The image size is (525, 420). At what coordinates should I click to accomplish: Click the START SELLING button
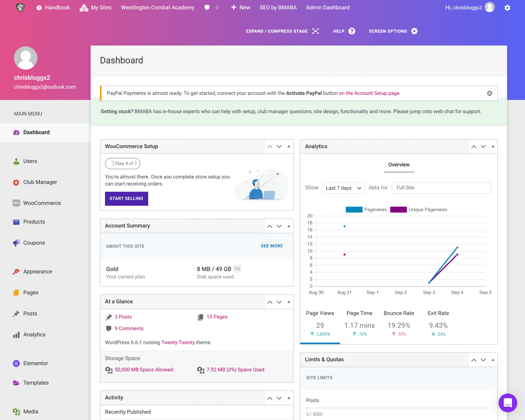tap(126, 198)
